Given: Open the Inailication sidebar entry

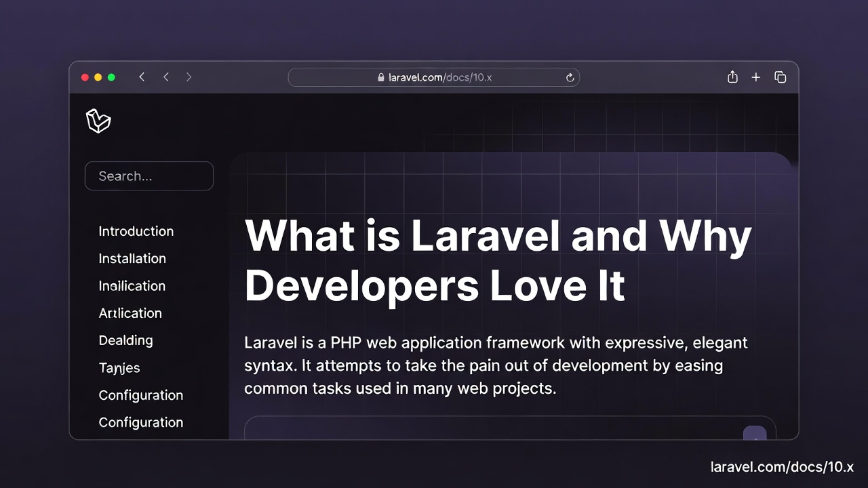Looking at the screenshot, I should (132, 286).
